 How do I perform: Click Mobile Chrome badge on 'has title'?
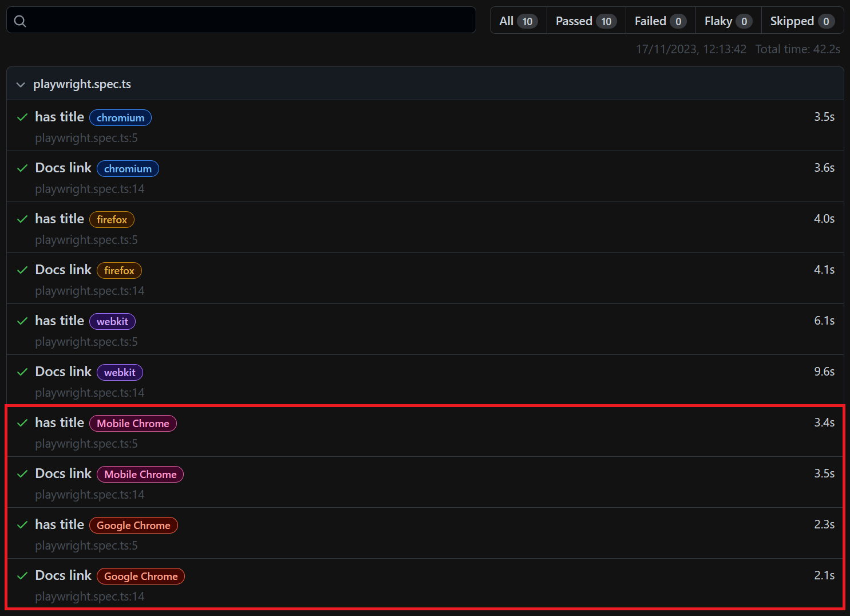tap(133, 424)
